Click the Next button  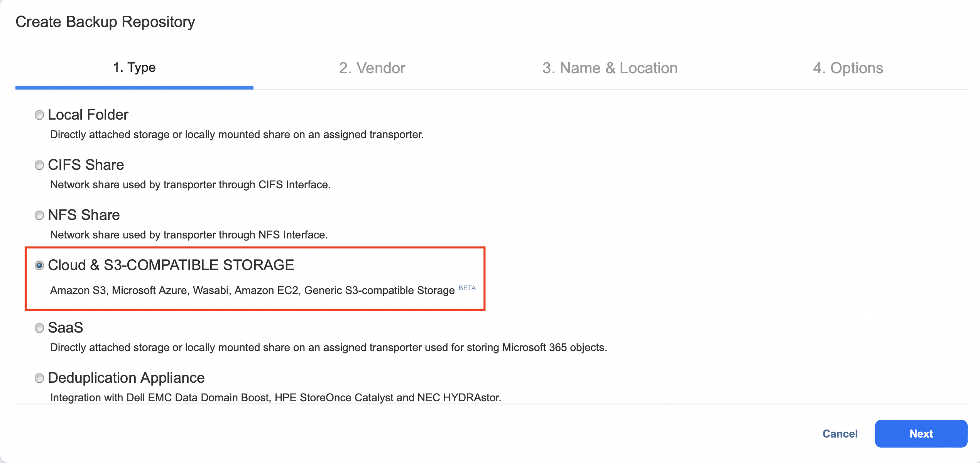[x=921, y=434]
